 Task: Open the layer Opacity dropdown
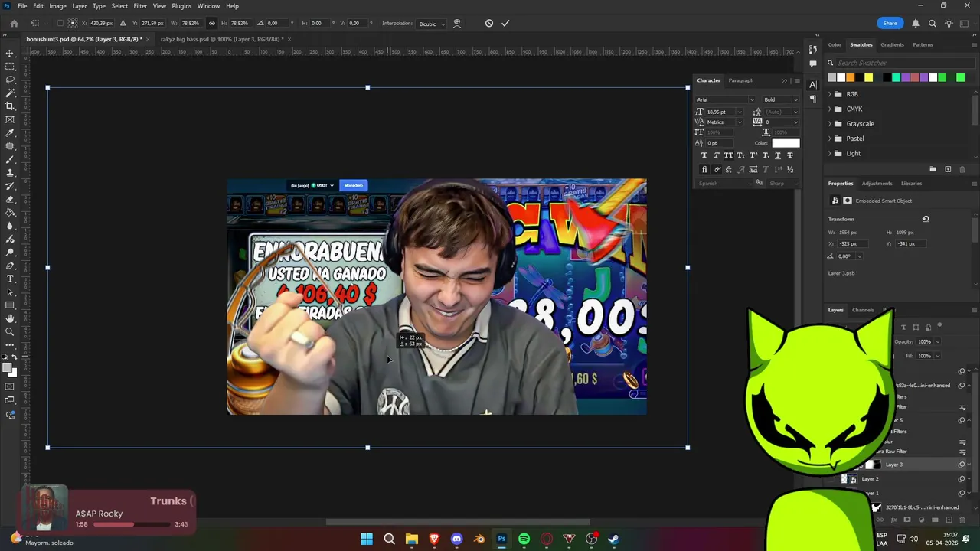(x=938, y=342)
